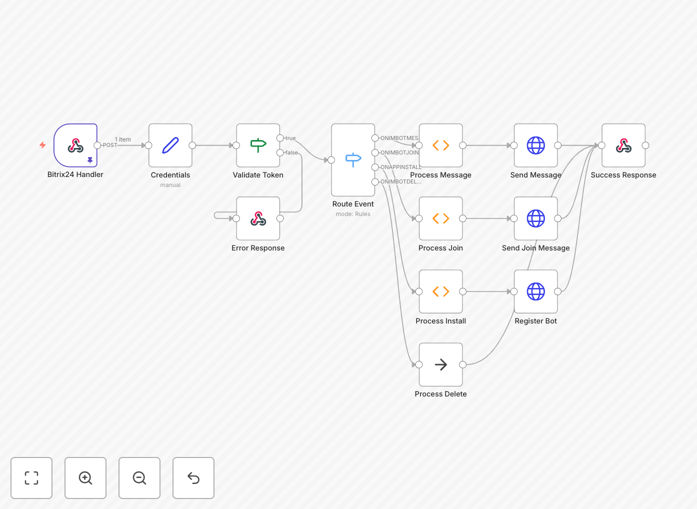This screenshot has width=697, height=509.
Task: Open the Send Message HTTP node
Action: [536, 145]
